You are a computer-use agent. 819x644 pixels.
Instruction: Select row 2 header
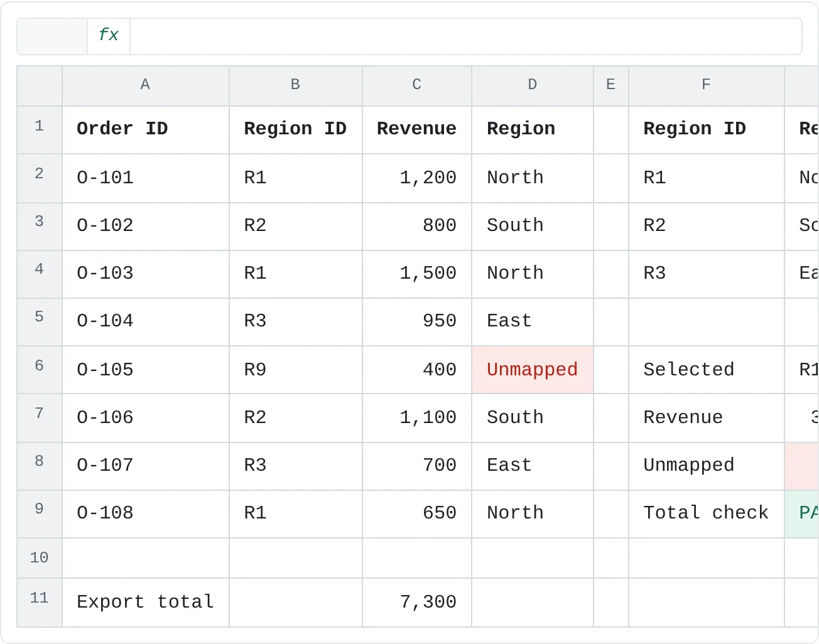(x=40, y=178)
